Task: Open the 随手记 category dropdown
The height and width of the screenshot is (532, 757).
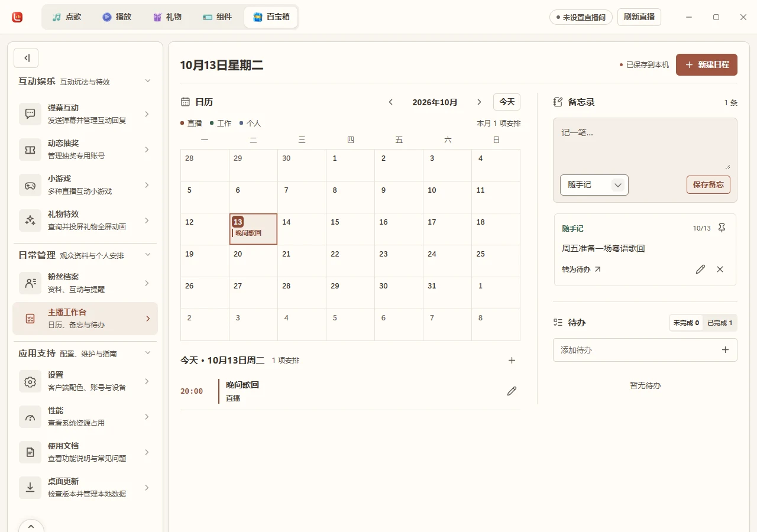Action: (x=594, y=185)
